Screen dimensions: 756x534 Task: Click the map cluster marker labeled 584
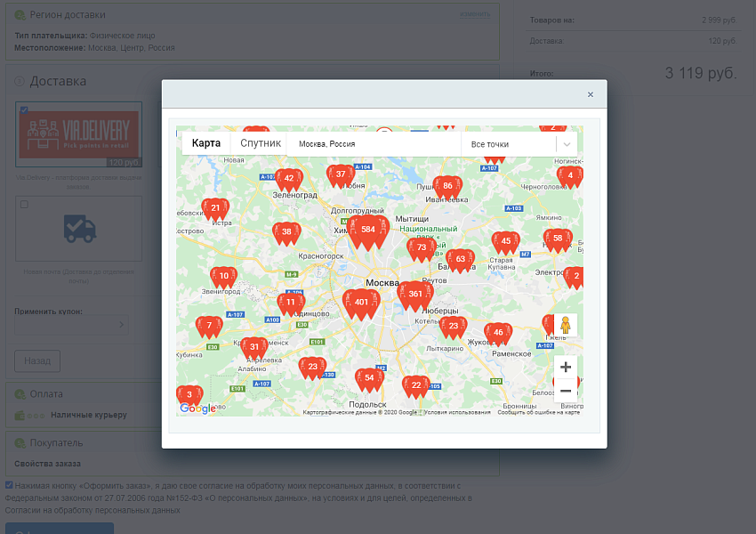(367, 230)
